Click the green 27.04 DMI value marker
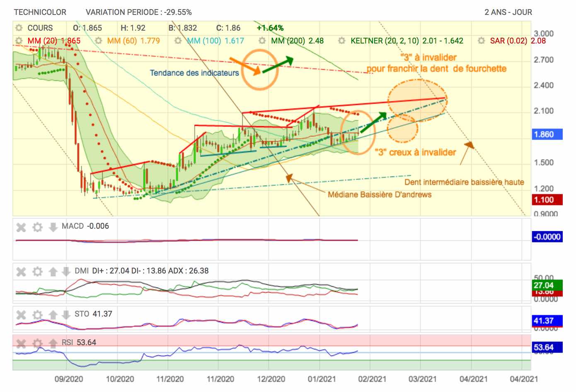This screenshot has width=576, height=392. (547, 286)
